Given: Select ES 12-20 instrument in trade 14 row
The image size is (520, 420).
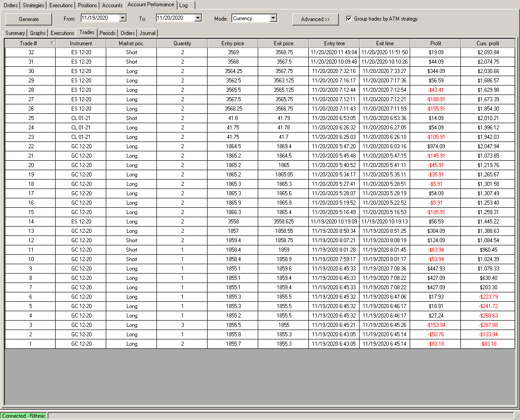Looking at the screenshot, I should pos(81,222).
